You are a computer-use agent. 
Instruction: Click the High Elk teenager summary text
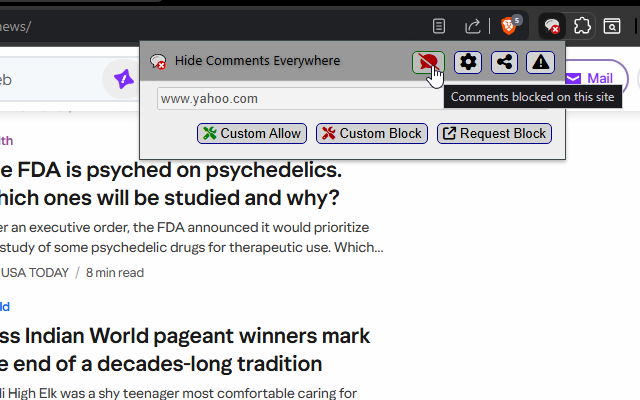pos(179,393)
